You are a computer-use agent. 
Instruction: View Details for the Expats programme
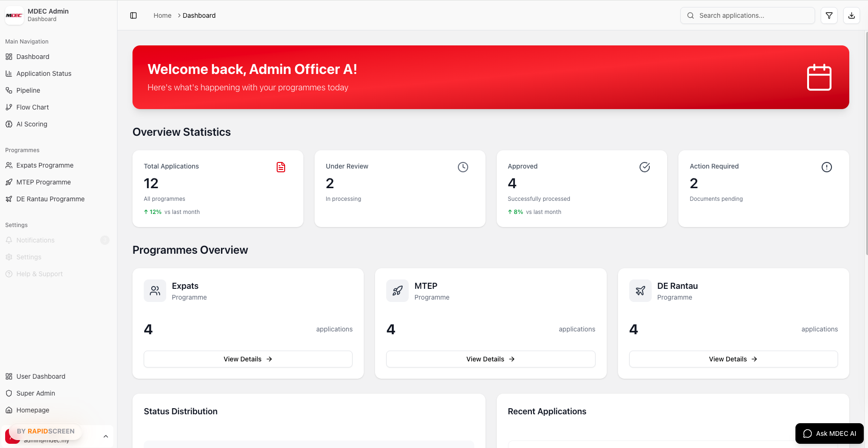[248, 359]
